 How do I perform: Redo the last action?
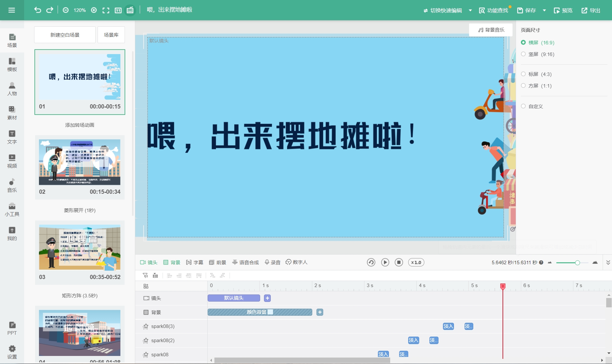click(50, 10)
